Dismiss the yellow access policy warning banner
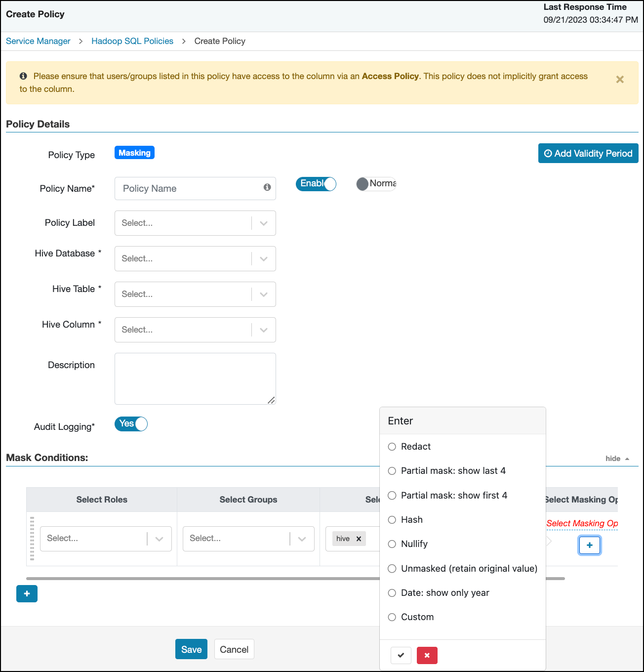Screen dimensions: 644x672 click(x=620, y=80)
